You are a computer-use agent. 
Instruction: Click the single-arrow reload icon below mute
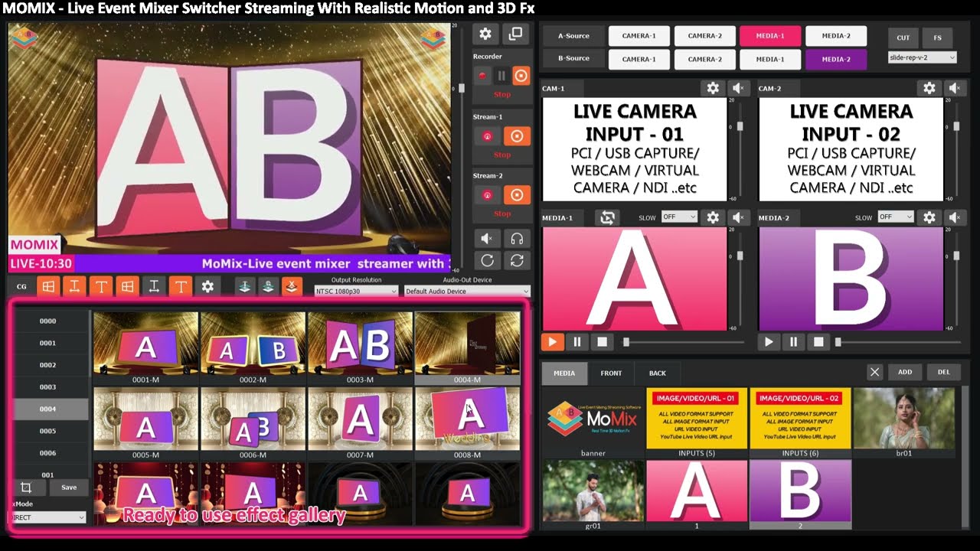pyautogui.click(x=487, y=260)
